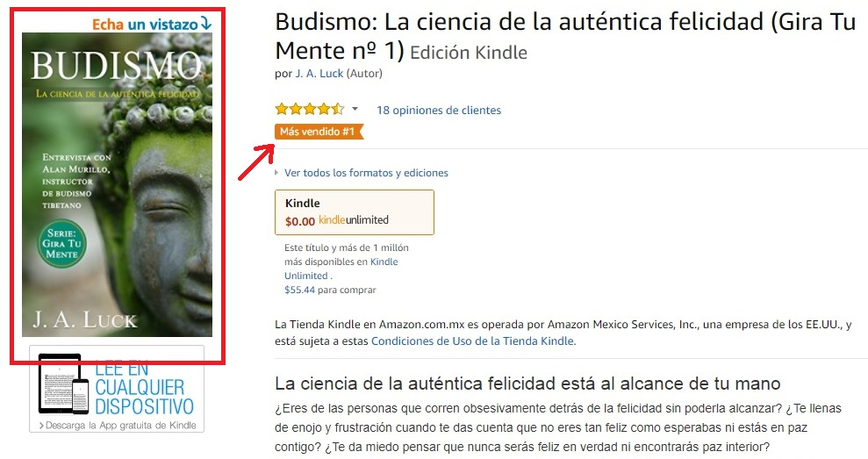This screenshot has height=459, width=868.
Task: Click the Echa un vistazo label
Action: pos(145,25)
